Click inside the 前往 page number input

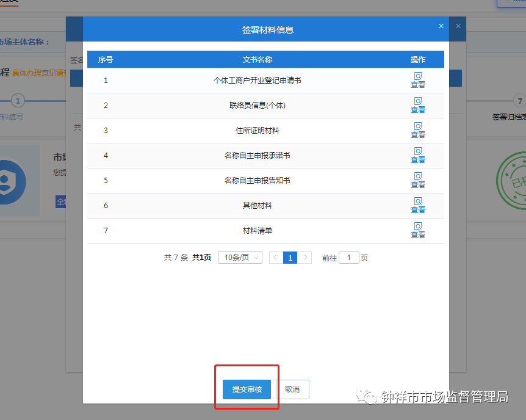pyautogui.click(x=348, y=257)
